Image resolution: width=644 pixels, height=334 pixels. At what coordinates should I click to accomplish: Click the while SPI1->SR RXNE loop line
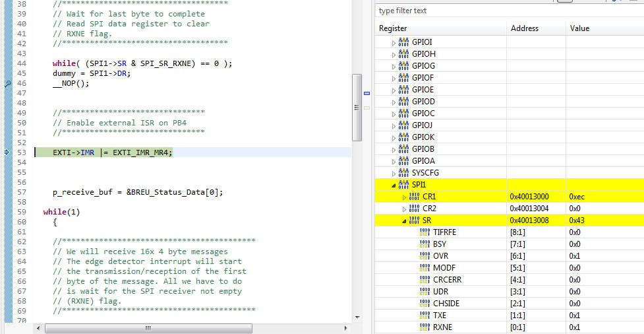pos(142,63)
